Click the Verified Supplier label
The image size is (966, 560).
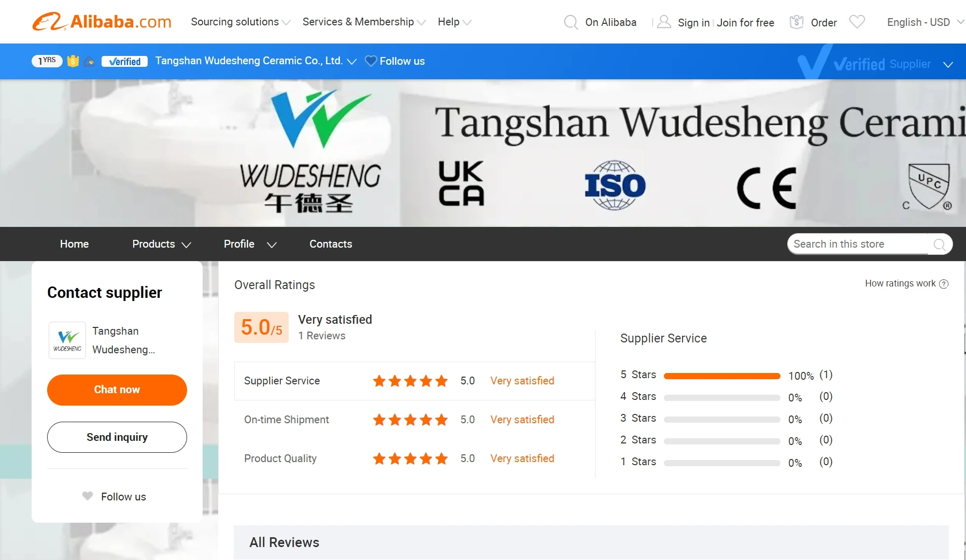(x=882, y=64)
